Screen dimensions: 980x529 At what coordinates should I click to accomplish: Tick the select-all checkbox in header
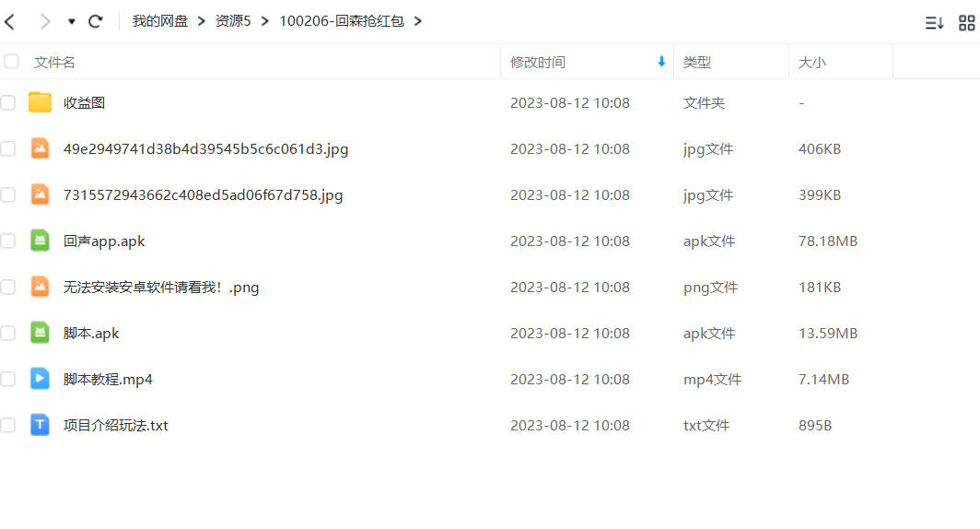point(11,61)
